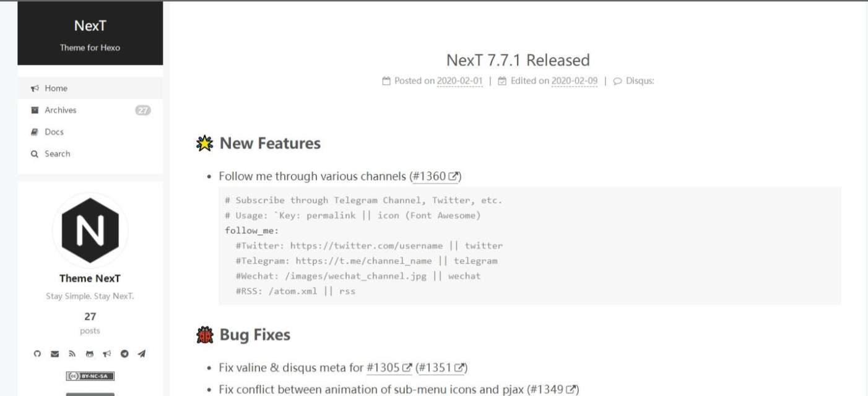Click the email envelope icon
The image size is (868, 396).
coord(54,353)
